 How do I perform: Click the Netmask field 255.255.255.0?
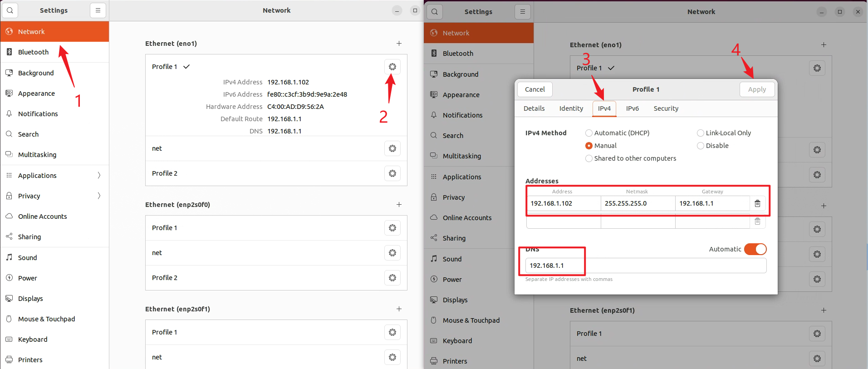coord(638,203)
